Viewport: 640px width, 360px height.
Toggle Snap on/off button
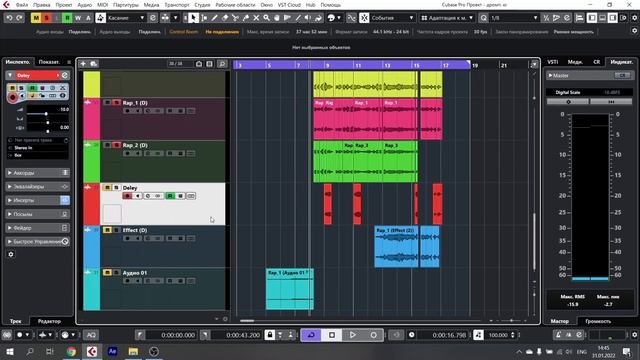[x=364, y=18]
